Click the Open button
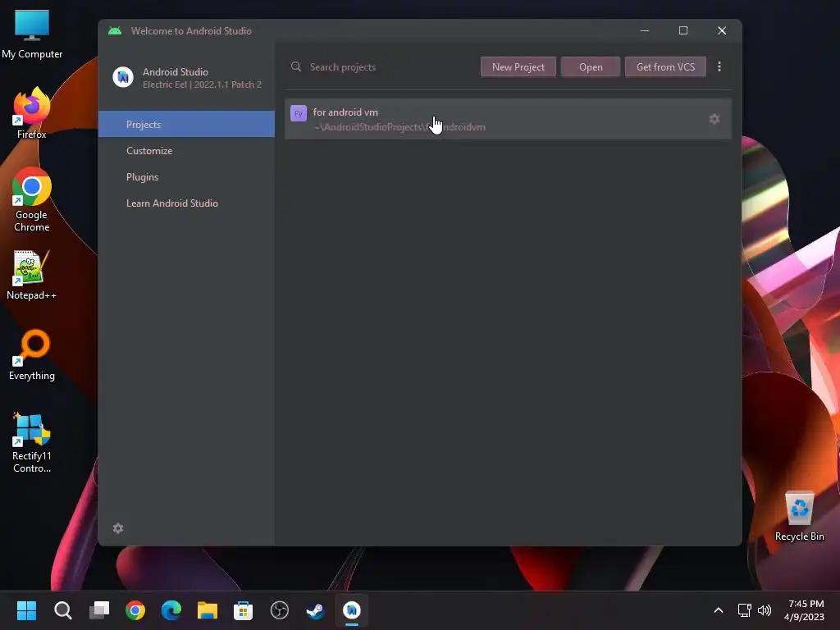This screenshot has width=840, height=630. coord(591,67)
